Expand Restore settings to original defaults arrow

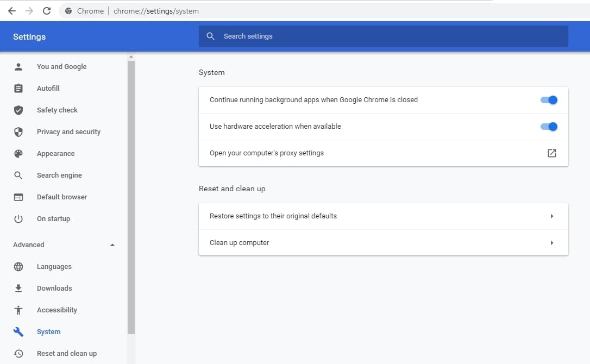pyautogui.click(x=551, y=216)
